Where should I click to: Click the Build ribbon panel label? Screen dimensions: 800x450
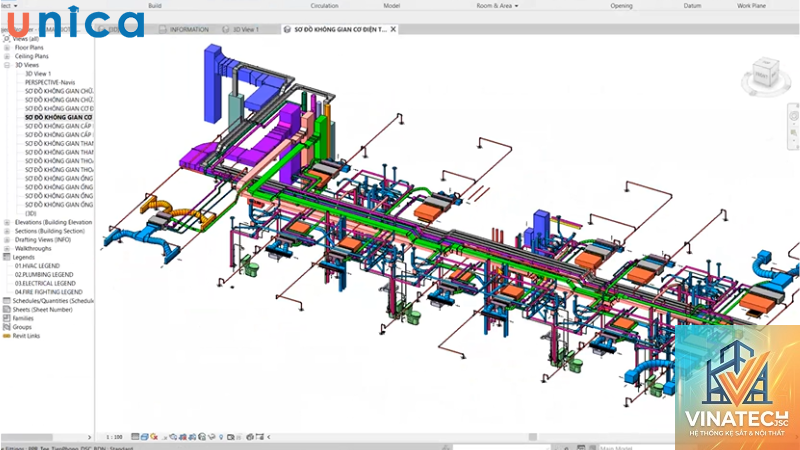pos(155,6)
